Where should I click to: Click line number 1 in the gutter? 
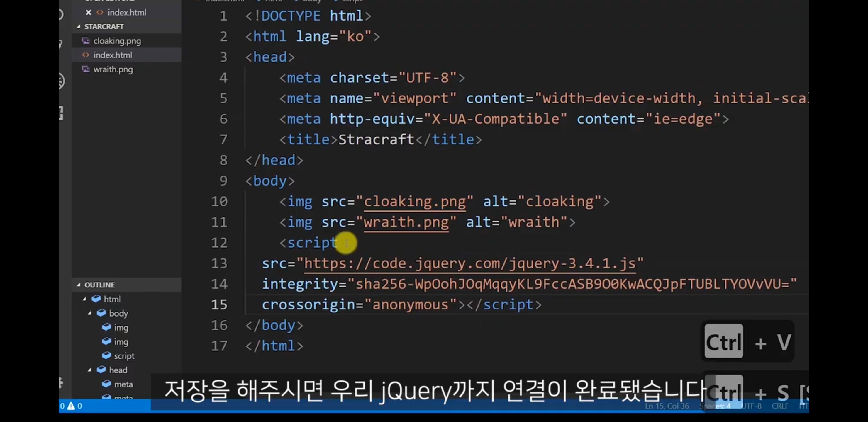point(223,16)
